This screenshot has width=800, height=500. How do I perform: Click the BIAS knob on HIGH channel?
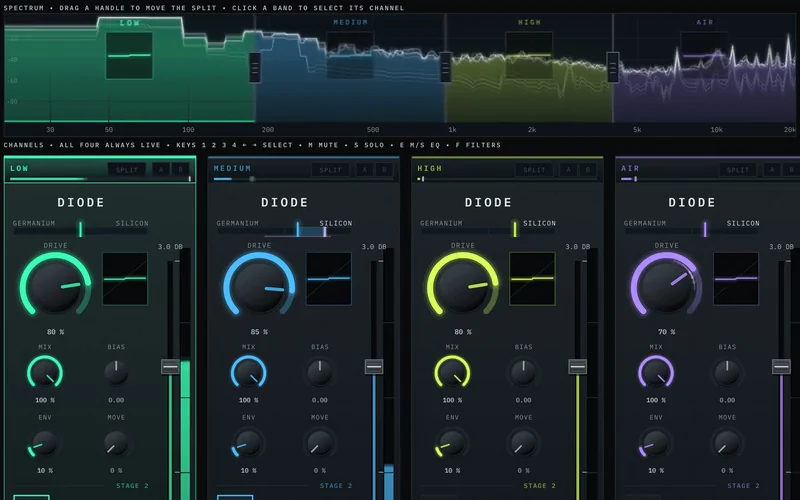523,373
